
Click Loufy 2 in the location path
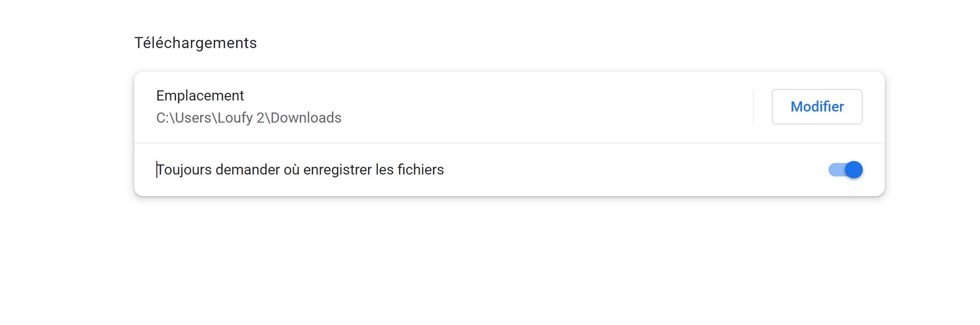click(240, 118)
